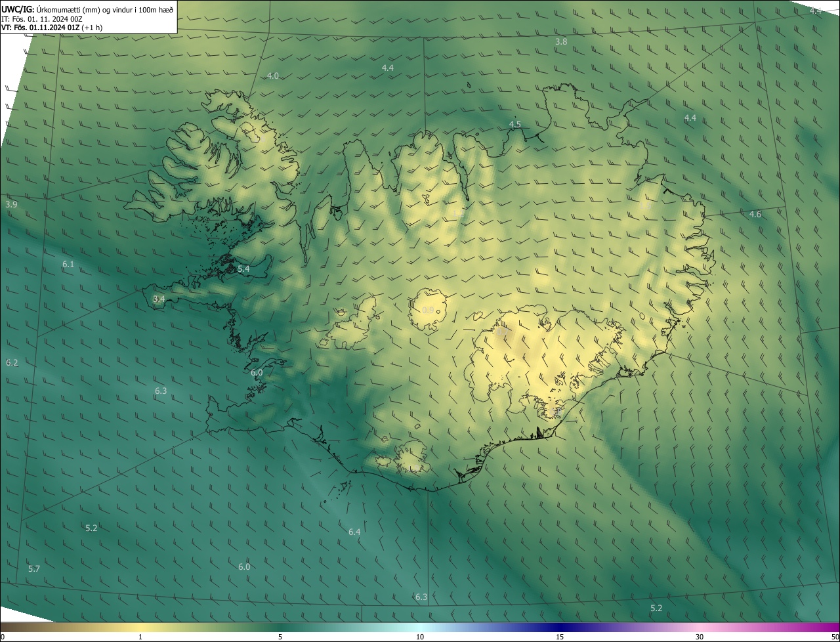
Task: Click the map value 6.1
Action: [x=68, y=264]
